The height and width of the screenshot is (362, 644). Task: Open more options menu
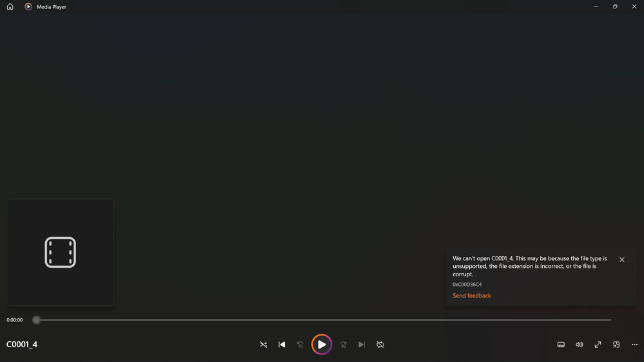point(634,345)
